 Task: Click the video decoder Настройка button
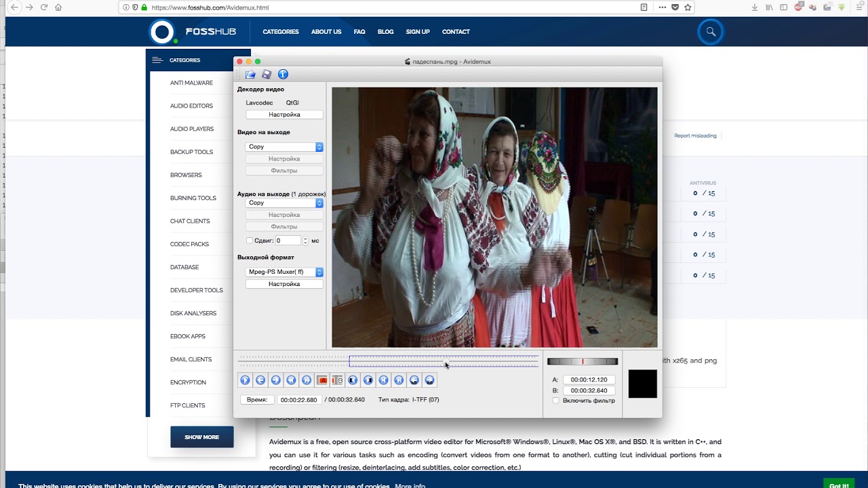coord(284,115)
